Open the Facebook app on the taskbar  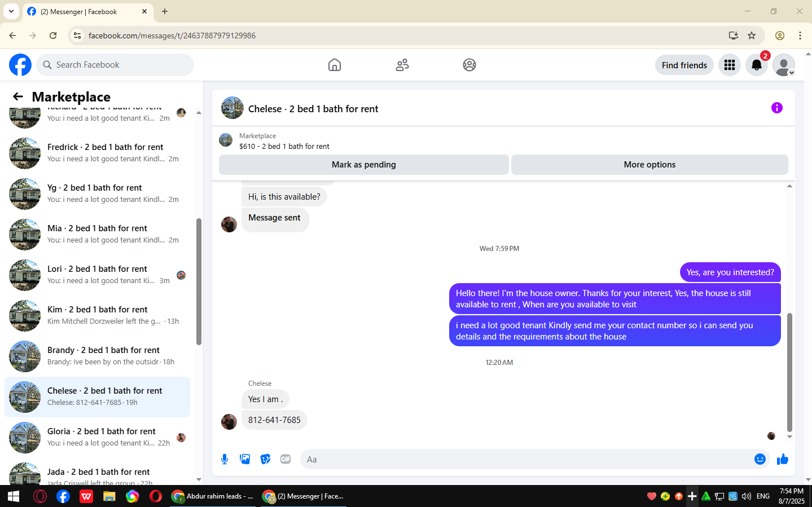click(63, 496)
